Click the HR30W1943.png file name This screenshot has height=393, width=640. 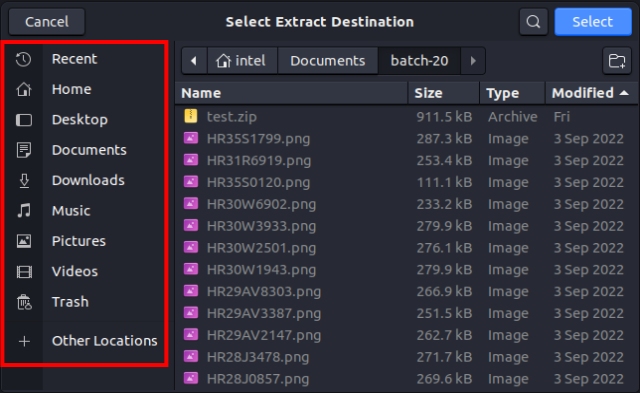261,270
